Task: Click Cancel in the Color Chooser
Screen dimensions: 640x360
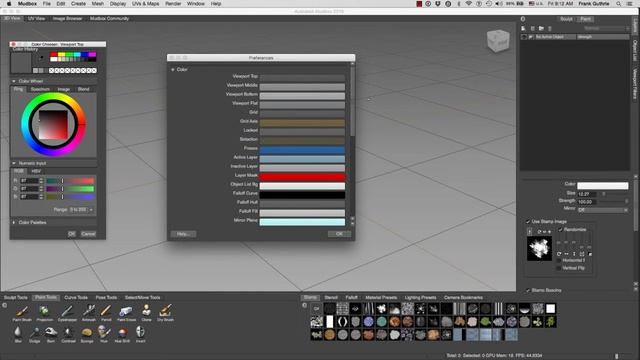Action: (x=88, y=234)
